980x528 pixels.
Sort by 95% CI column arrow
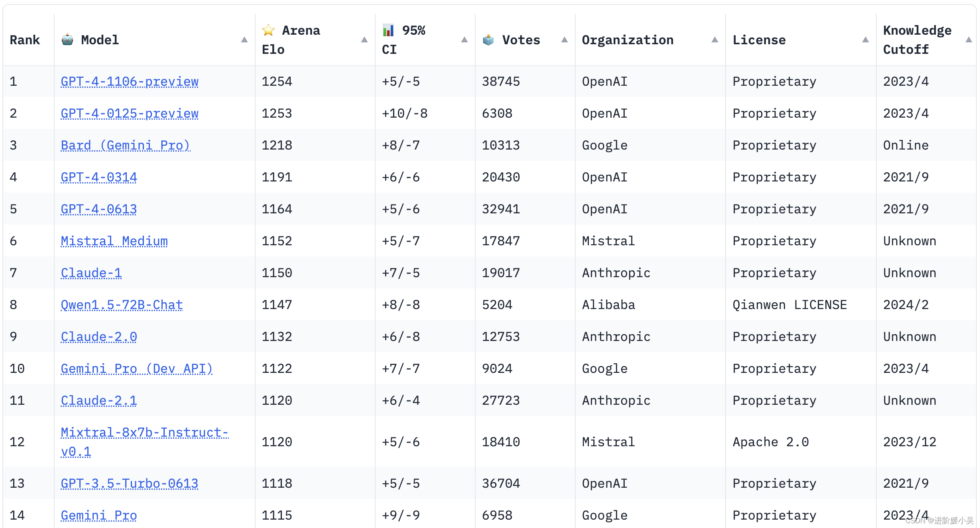[464, 40]
